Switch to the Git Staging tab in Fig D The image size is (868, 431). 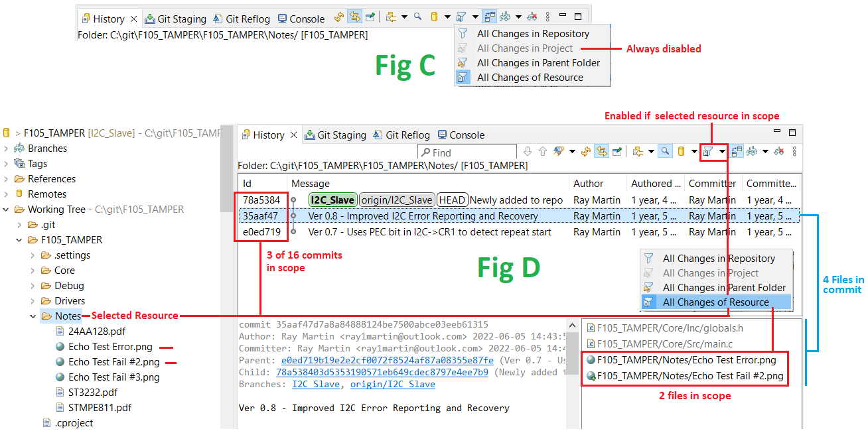click(x=335, y=135)
